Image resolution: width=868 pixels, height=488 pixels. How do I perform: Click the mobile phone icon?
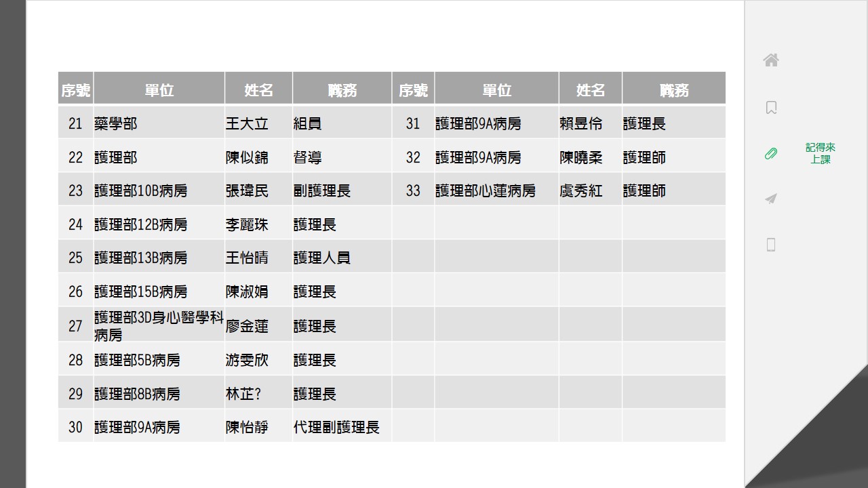pos(771,245)
